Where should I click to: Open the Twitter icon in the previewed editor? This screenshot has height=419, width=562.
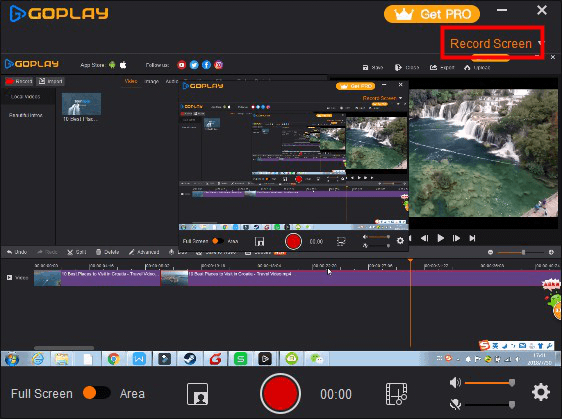[x=194, y=65]
